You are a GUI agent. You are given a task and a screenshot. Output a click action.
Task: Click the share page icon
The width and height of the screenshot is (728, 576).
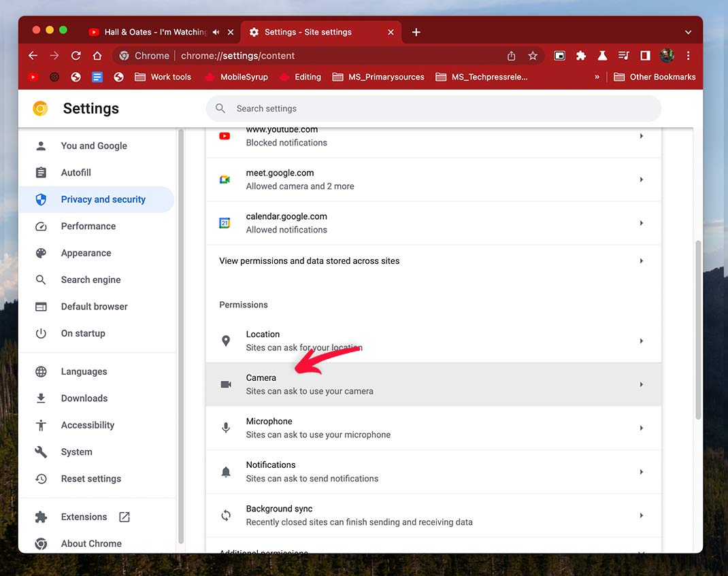(512, 56)
